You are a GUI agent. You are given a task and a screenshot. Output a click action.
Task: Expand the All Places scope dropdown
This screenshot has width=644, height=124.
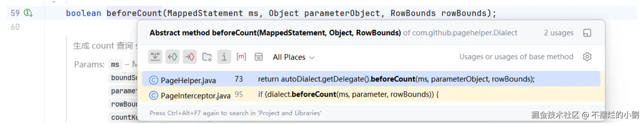coord(294,57)
